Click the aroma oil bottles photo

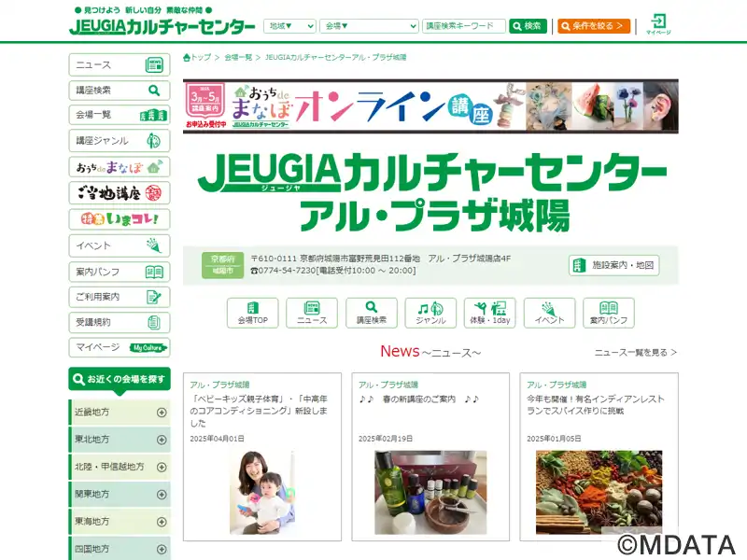(x=430, y=492)
